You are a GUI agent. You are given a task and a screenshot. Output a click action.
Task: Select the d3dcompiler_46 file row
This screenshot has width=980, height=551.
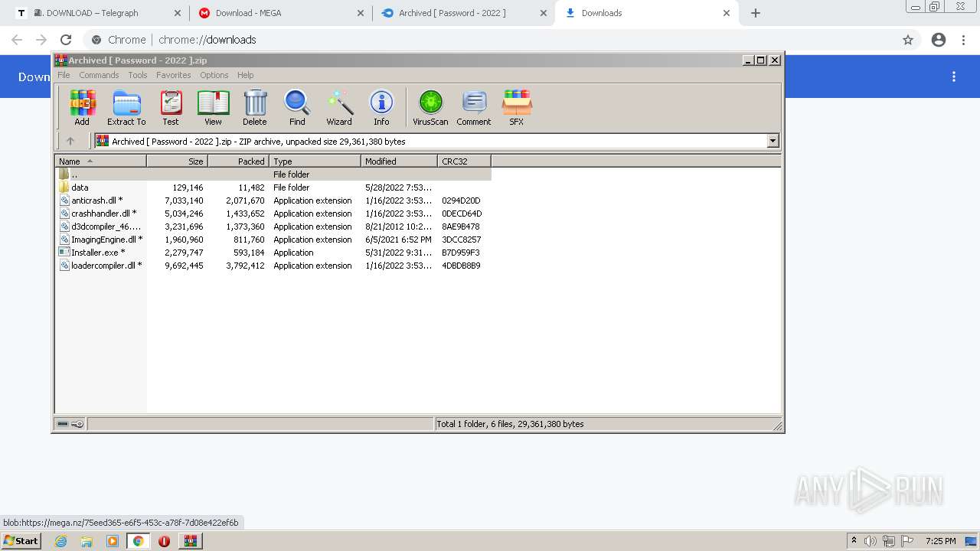273,227
